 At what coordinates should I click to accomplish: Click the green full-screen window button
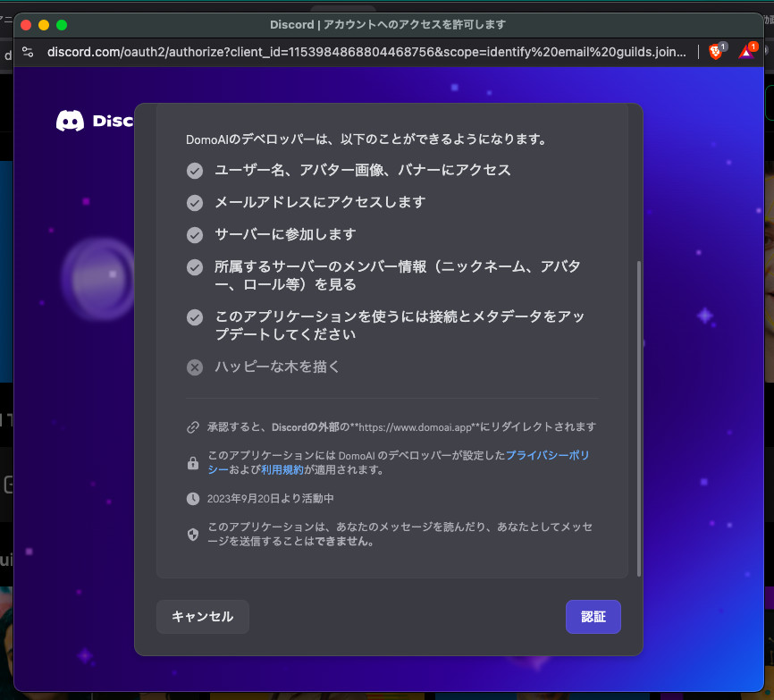coord(62,25)
